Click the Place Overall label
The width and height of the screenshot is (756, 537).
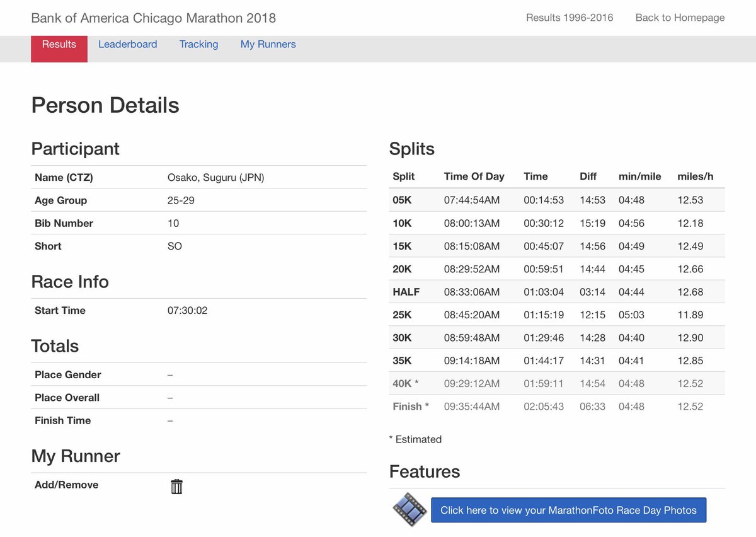coord(67,398)
